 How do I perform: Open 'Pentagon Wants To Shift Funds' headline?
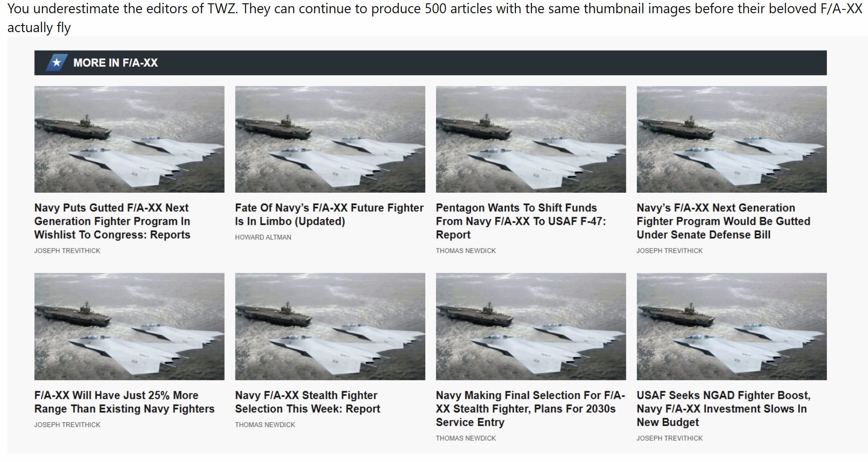[x=521, y=222]
